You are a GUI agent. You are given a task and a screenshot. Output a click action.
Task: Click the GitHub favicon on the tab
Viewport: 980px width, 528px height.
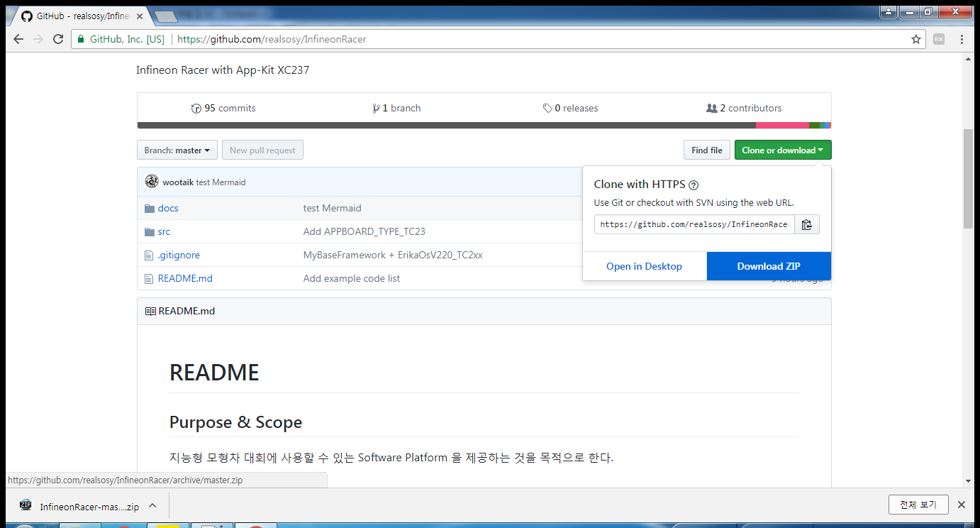click(27, 16)
